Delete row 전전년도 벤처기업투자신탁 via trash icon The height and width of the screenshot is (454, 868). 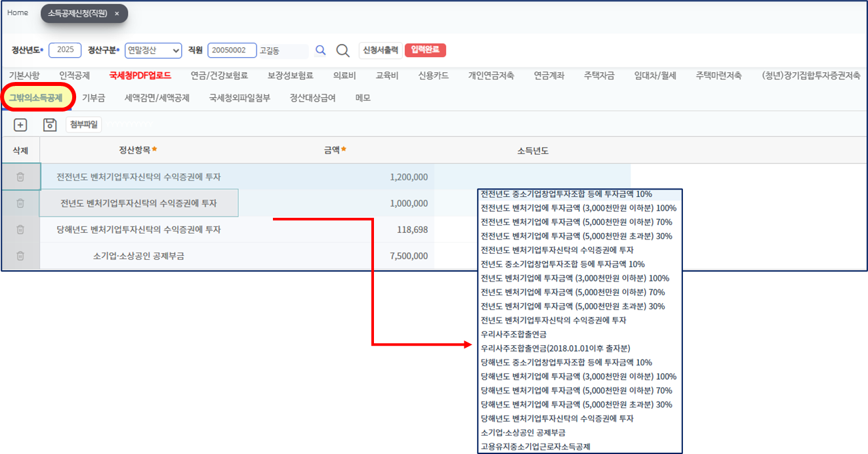20,177
